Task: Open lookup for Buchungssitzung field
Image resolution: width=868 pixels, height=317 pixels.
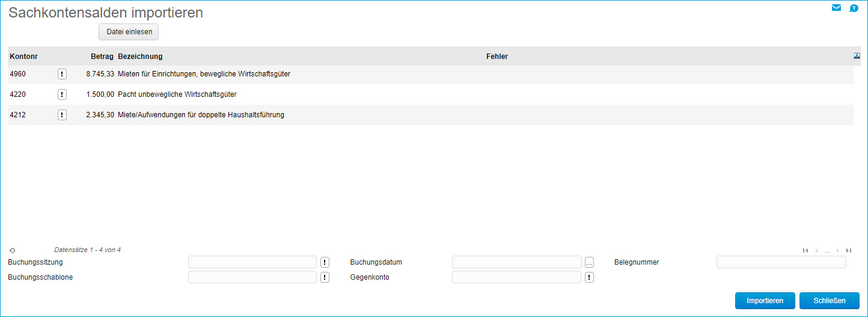Action: click(325, 262)
